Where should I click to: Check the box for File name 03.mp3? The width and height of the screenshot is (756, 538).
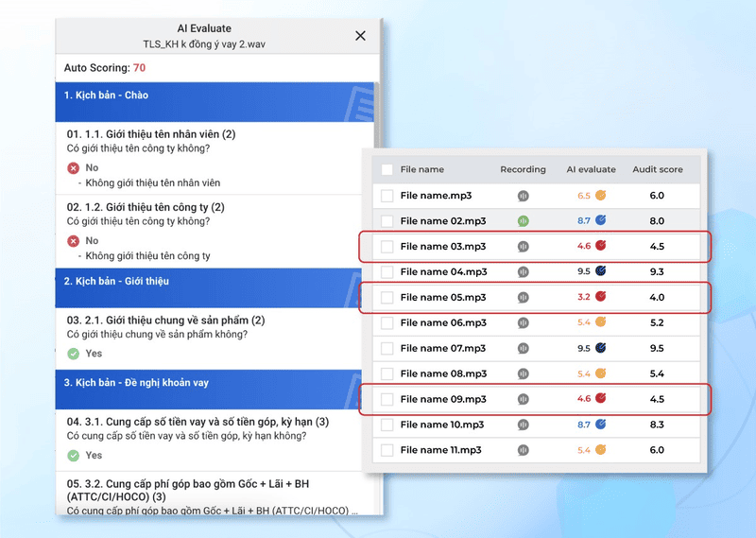tap(387, 247)
